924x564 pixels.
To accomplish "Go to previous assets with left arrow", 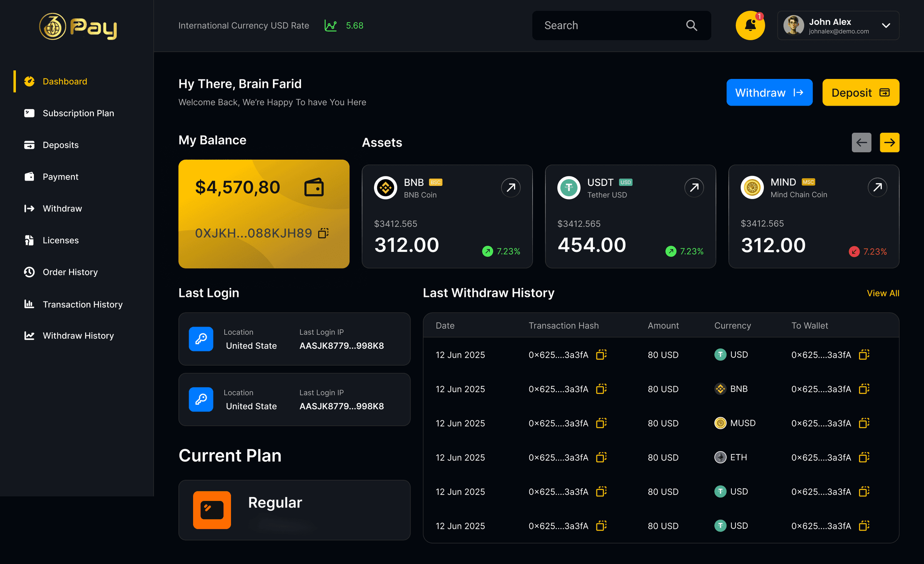I will 861,143.
